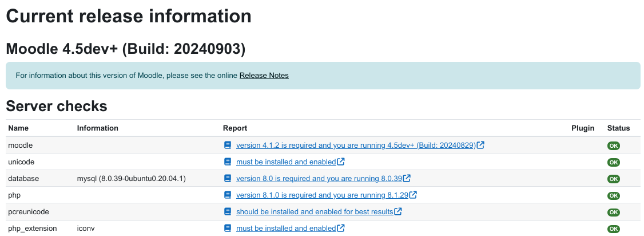Click external-link icon in unicode row

340,162
